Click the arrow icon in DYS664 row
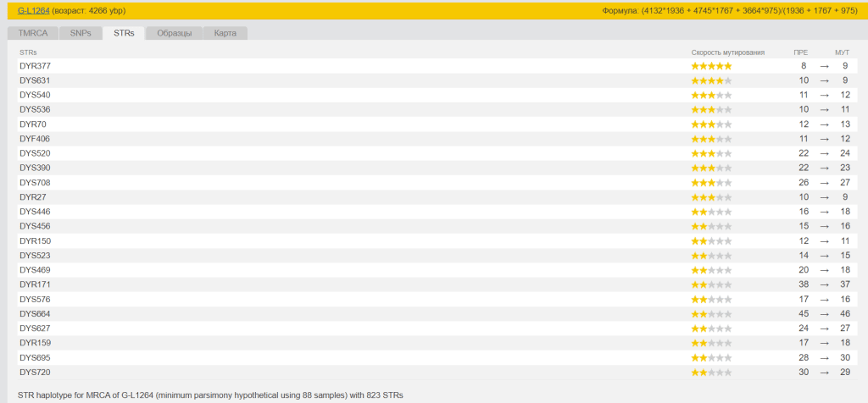The image size is (868, 403). point(824,314)
